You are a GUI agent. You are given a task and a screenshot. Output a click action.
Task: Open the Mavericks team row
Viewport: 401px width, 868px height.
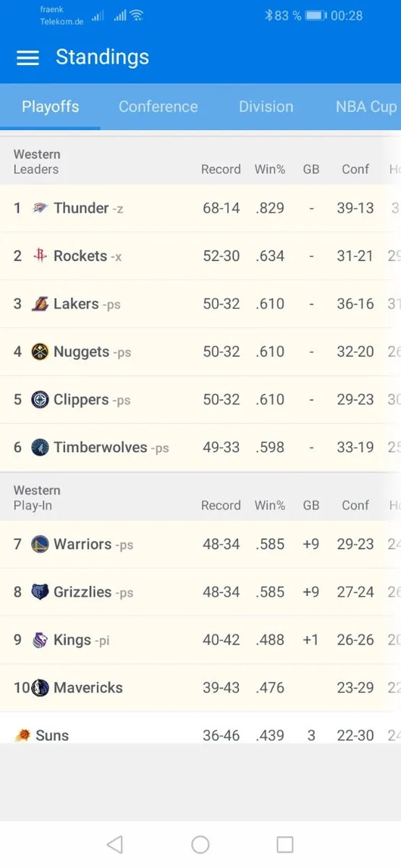coord(200,688)
